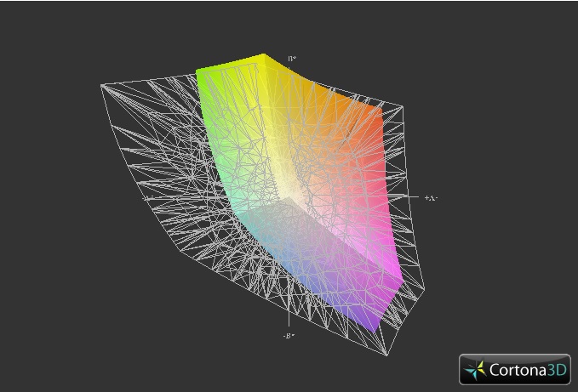The image size is (578, 392).
Task: Click the star icon in Cortona3D logo
Action: click(x=476, y=370)
